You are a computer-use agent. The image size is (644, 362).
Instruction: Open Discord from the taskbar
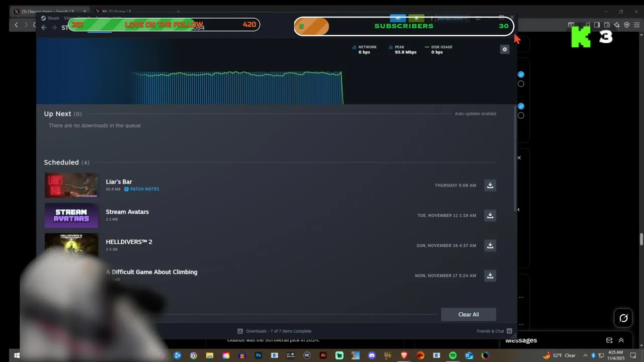click(372, 355)
